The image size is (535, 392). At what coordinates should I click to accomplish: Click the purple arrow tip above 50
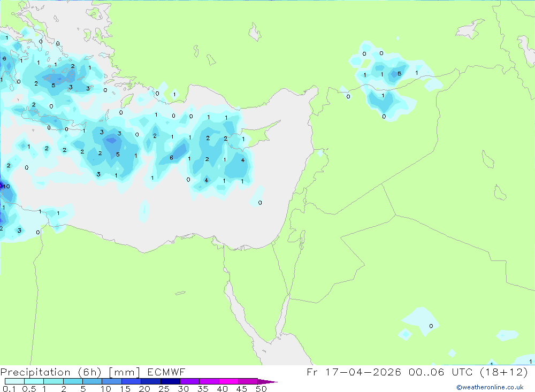coord(267,381)
